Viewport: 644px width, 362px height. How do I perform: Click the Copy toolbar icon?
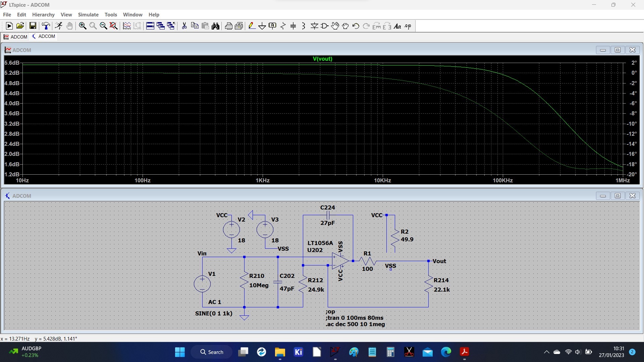pos(195,26)
